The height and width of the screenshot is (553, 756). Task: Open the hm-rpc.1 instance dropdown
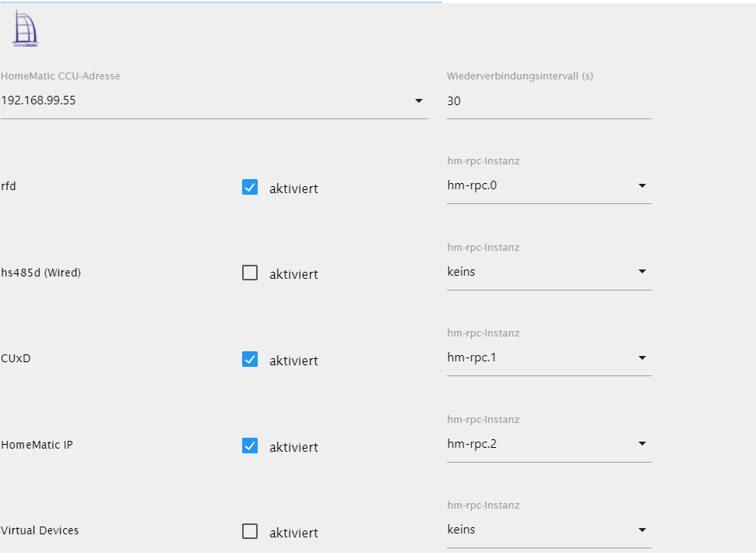click(x=548, y=358)
